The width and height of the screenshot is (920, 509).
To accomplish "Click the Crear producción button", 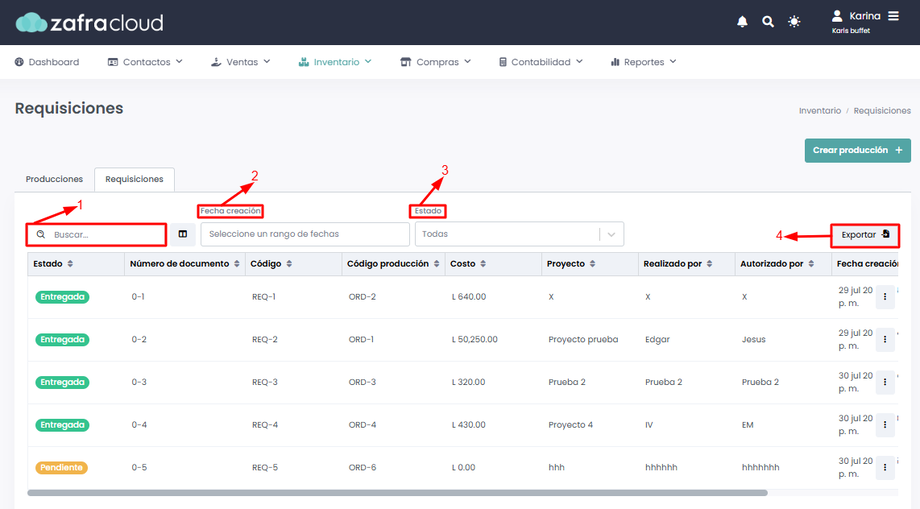I will click(x=857, y=150).
